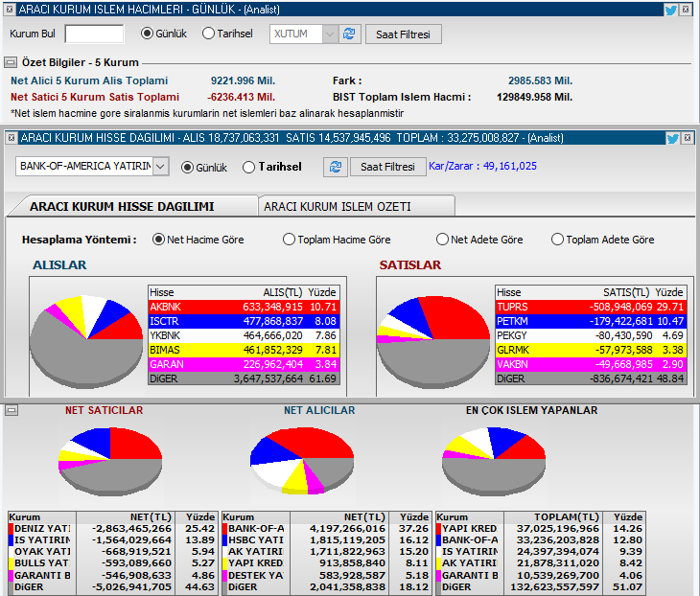Image resolution: width=700 pixels, height=596 pixels.
Task: Click Saat Filtresi button in Hisse Dagilimi
Action: [387, 167]
